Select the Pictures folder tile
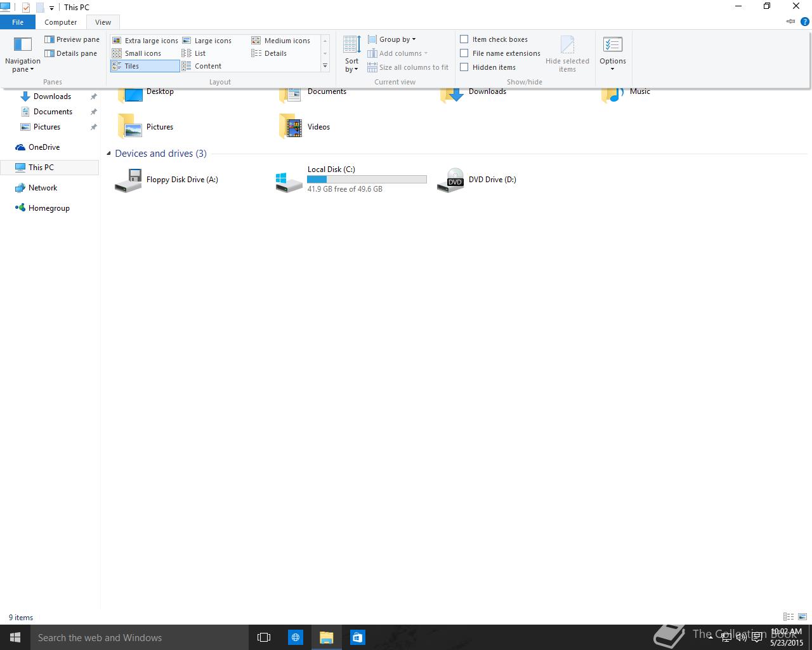The image size is (812, 650). [x=146, y=126]
